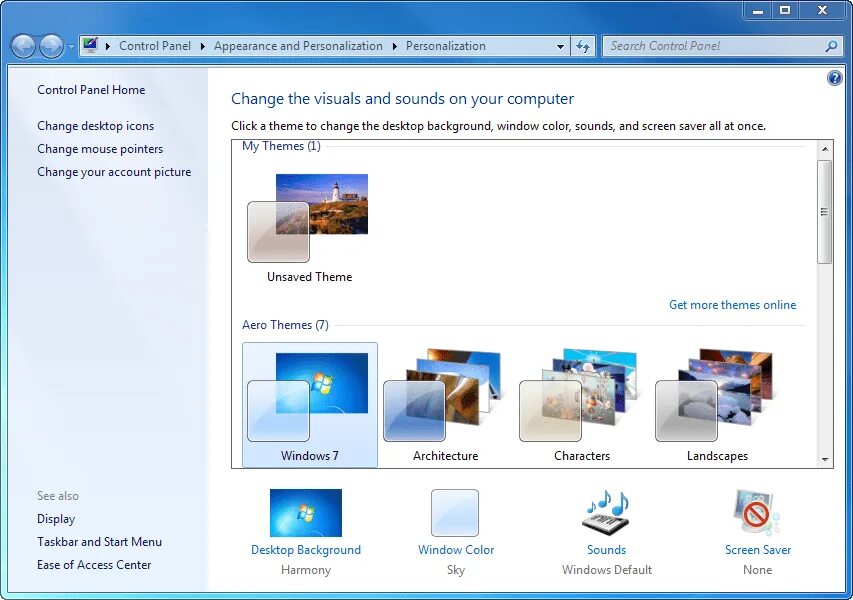This screenshot has width=853, height=600.
Task: Click the magnifier search icon
Action: click(x=831, y=46)
